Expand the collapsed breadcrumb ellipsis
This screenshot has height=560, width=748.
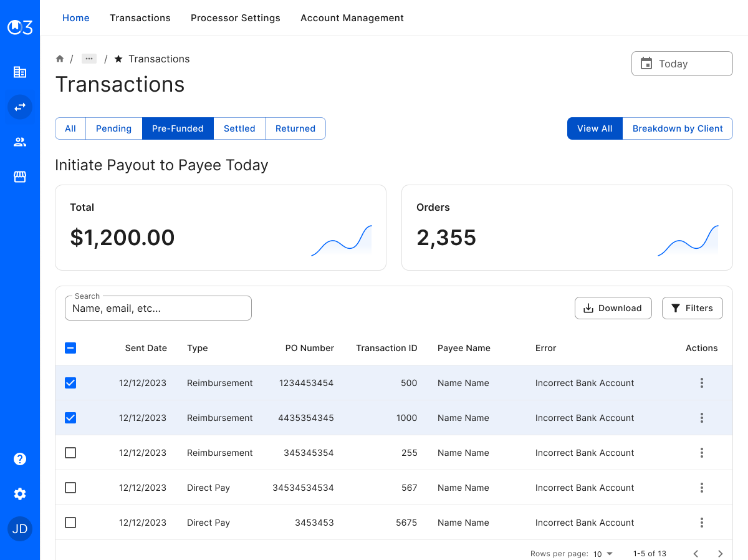89,58
